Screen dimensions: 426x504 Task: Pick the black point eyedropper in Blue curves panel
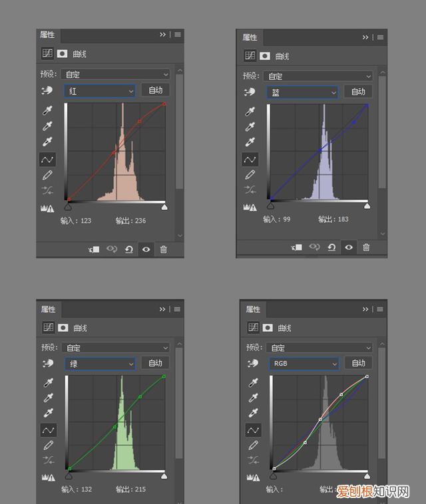coord(250,111)
